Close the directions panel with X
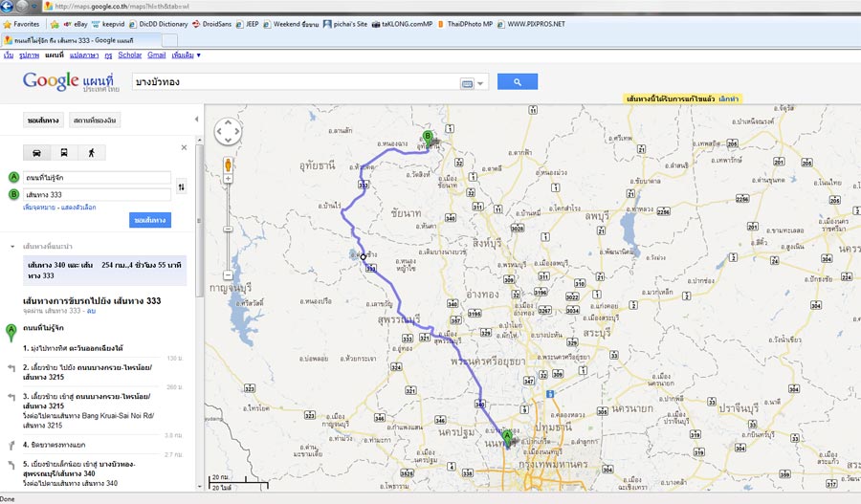This screenshot has height=504, width=861. click(185, 147)
